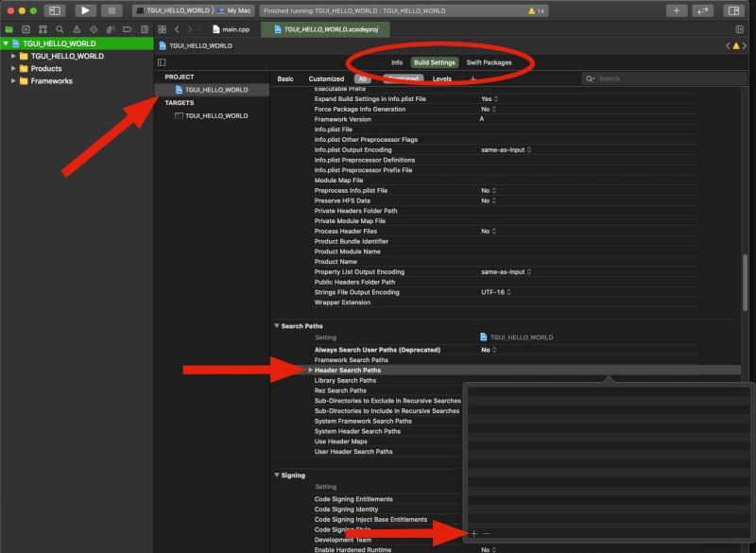Image resolution: width=756 pixels, height=553 pixels.
Task: Click the plus button in the paths popup
Action: pos(472,533)
